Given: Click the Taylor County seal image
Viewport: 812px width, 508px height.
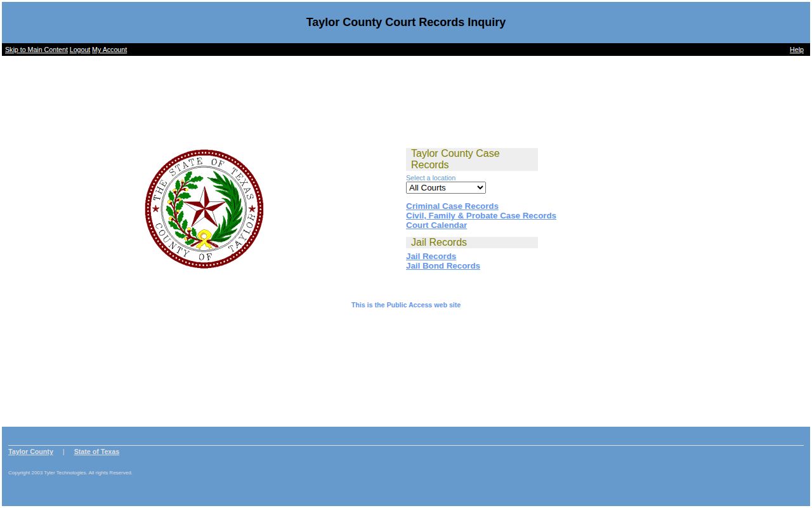Looking at the screenshot, I should 204,209.
